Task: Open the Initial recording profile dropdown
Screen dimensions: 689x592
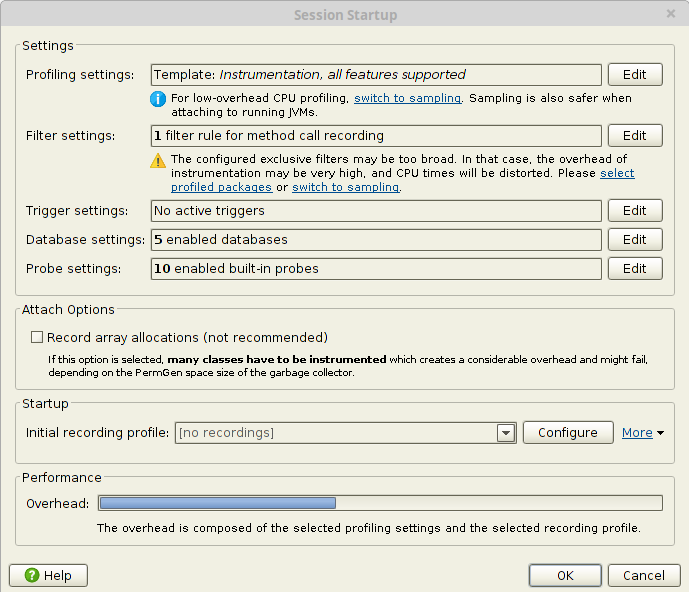Action: (506, 433)
